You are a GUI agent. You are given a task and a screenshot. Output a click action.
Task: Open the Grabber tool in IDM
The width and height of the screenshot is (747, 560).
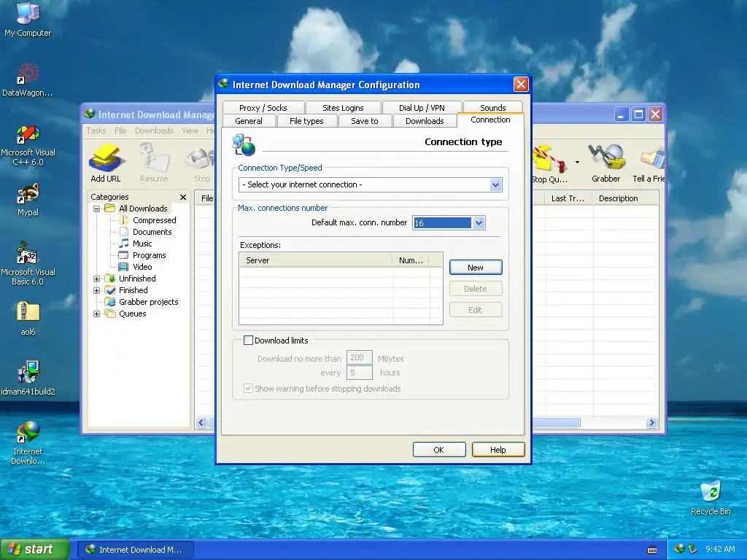(x=605, y=163)
